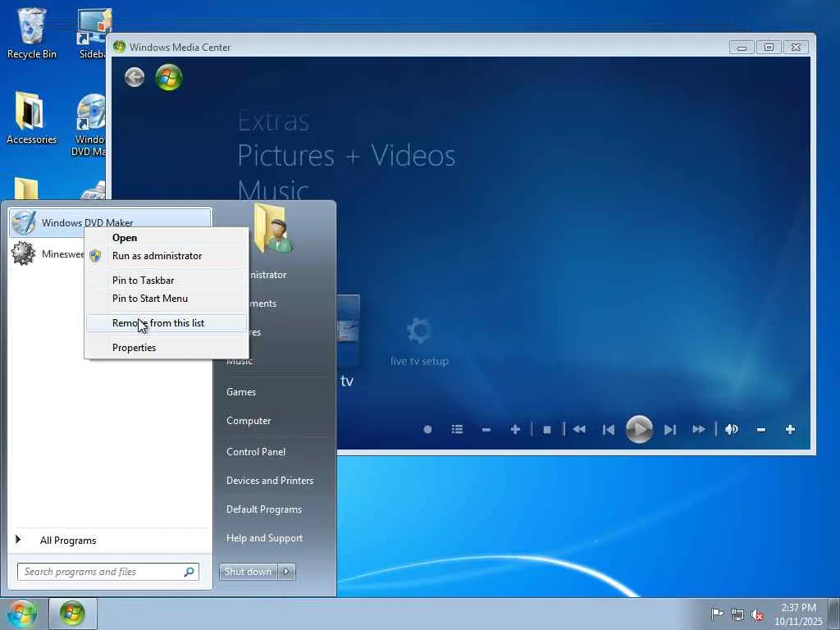Click Remove from this list
Viewport: 840px width, 630px height.
(167, 323)
